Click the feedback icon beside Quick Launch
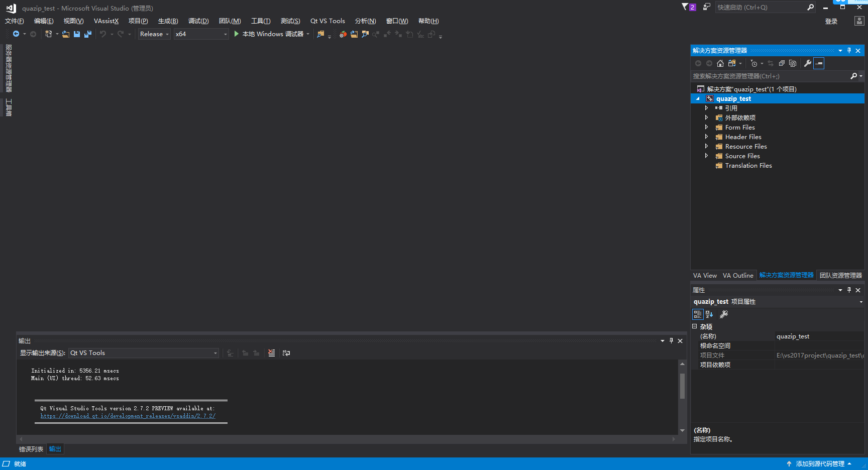This screenshot has width=868, height=470. [707, 7]
